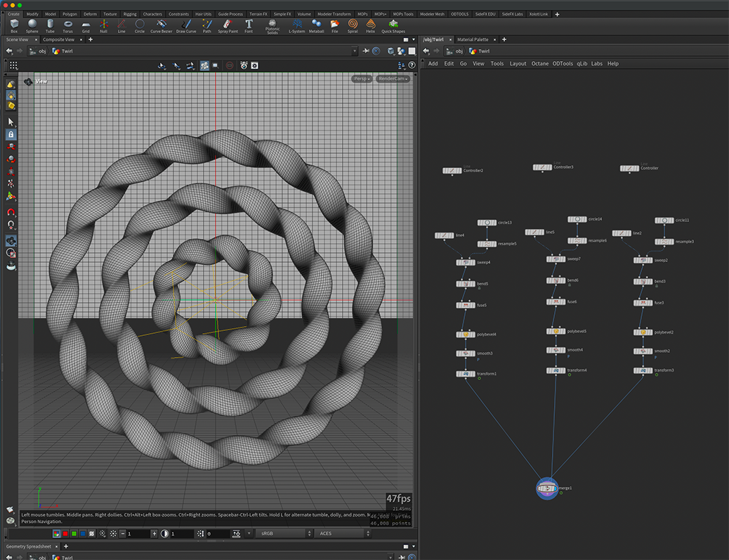
Task: Pick the Grid shelf tool
Action: (x=86, y=25)
